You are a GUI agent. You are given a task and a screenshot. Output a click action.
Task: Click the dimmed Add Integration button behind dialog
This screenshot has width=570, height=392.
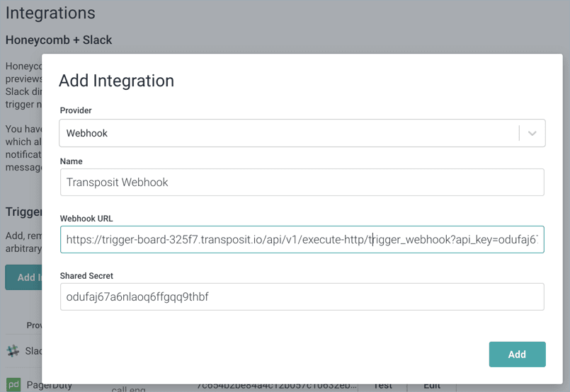23,277
